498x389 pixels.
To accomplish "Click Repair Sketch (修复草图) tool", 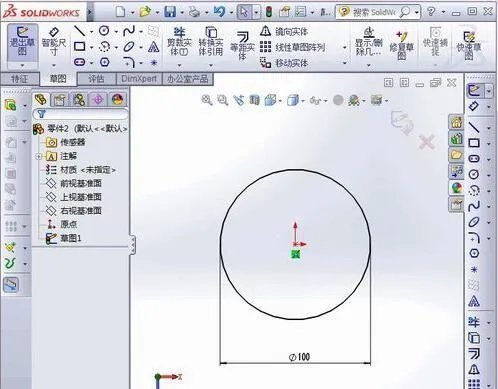I will coord(401,45).
